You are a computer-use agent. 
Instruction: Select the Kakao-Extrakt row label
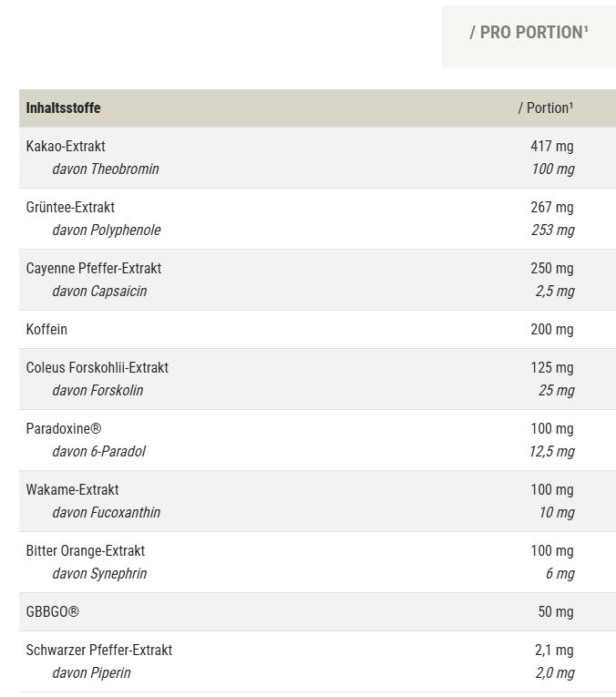(66, 146)
